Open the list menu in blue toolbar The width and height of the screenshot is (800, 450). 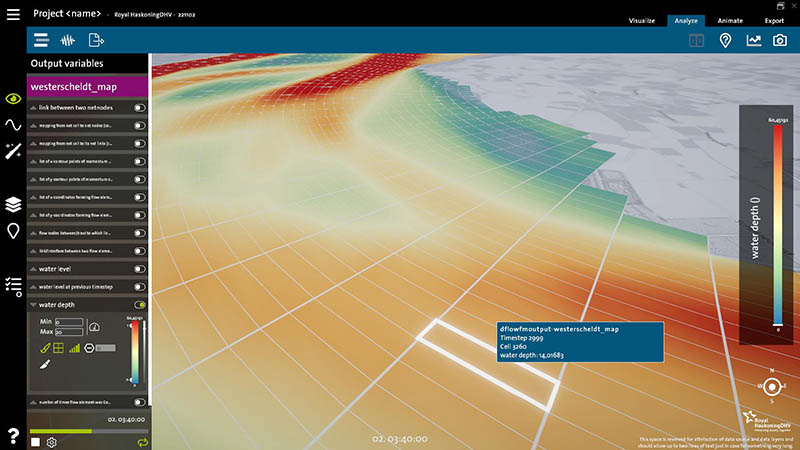pos(41,40)
